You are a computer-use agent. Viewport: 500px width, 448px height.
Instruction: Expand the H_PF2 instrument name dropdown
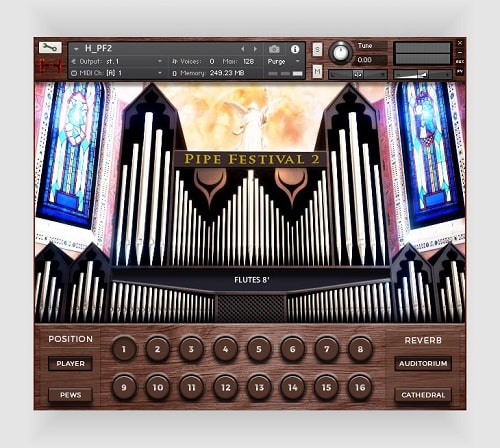point(76,49)
